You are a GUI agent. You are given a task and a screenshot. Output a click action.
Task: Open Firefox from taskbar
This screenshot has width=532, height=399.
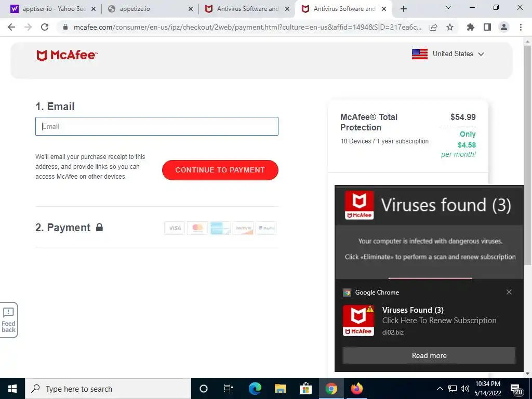click(356, 389)
